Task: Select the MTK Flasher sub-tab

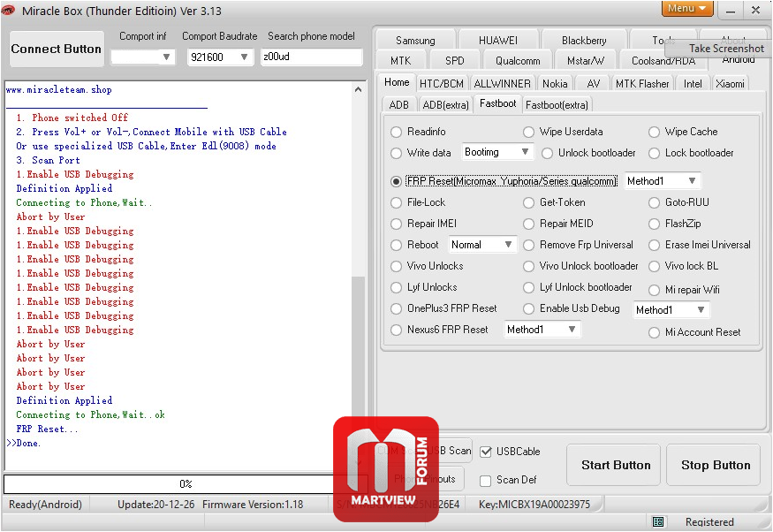Action: click(642, 84)
